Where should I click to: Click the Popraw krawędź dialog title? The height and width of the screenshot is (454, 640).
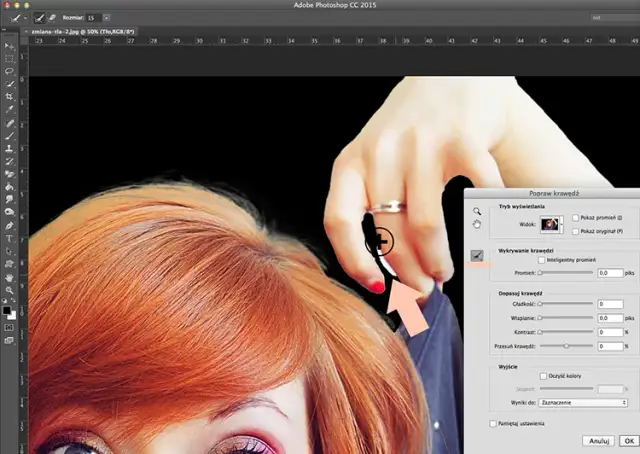[x=554, y=194]
